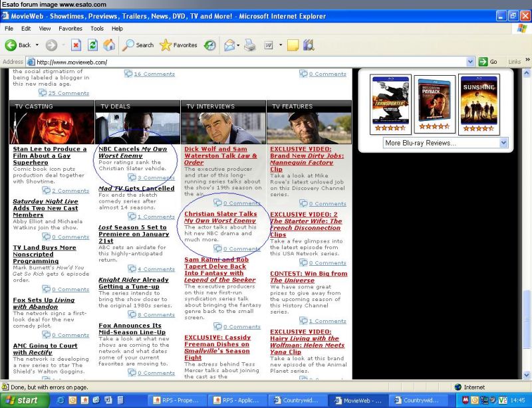Click the 14:45 taskbar clock

click(517, 400)
